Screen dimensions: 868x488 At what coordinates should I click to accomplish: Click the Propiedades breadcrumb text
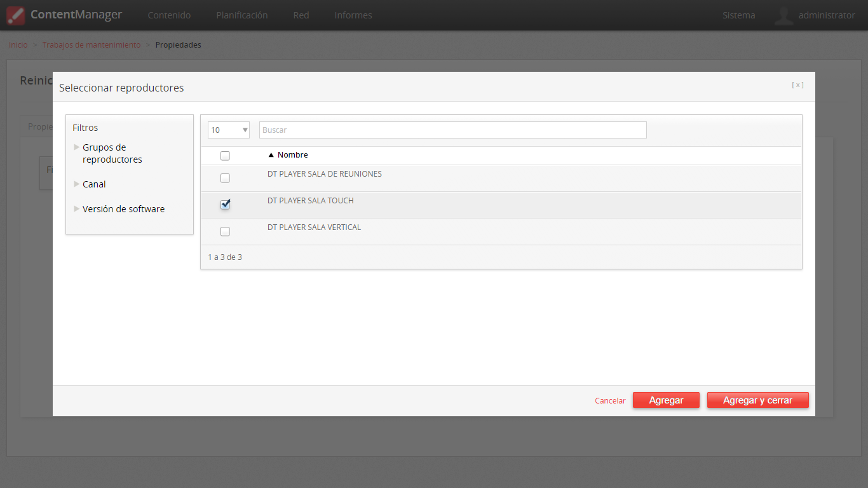click(179, 45)
